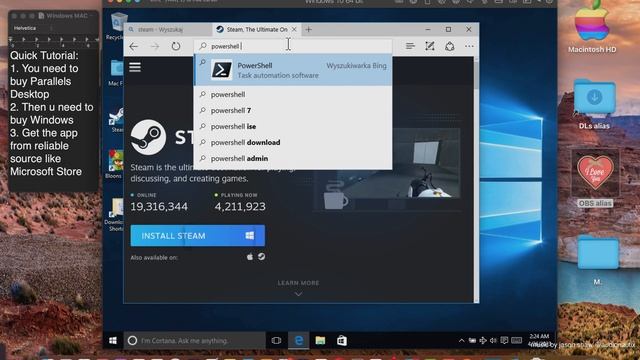
Task: Open the Edge Hub (reading list) icon
Action: 410,46
